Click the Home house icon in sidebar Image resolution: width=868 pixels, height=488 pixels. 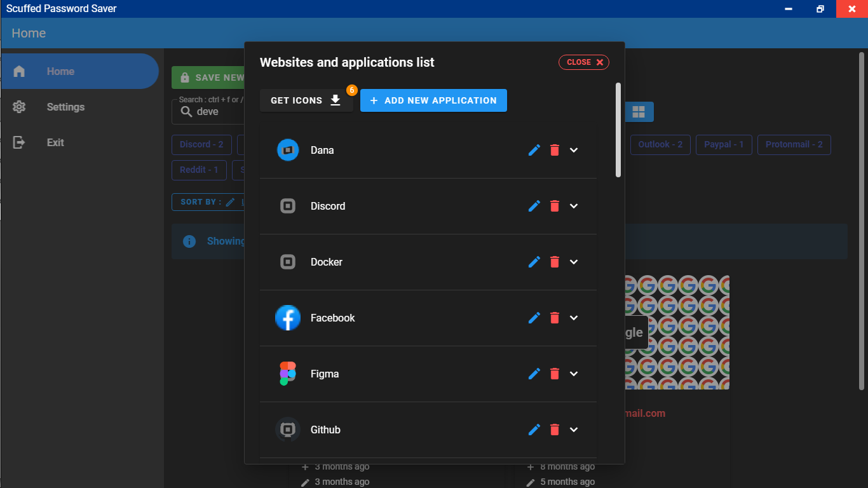tap(19, 71)
